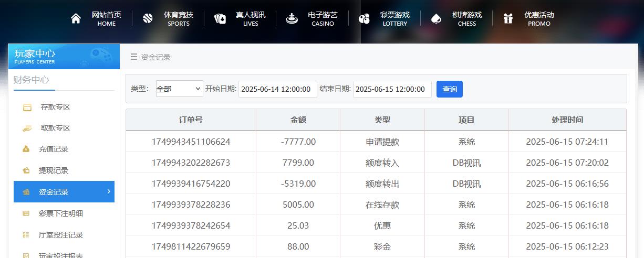Open 真人视讯 LIVES menu
Screen dimensions: 644x258
pos(251,19)
